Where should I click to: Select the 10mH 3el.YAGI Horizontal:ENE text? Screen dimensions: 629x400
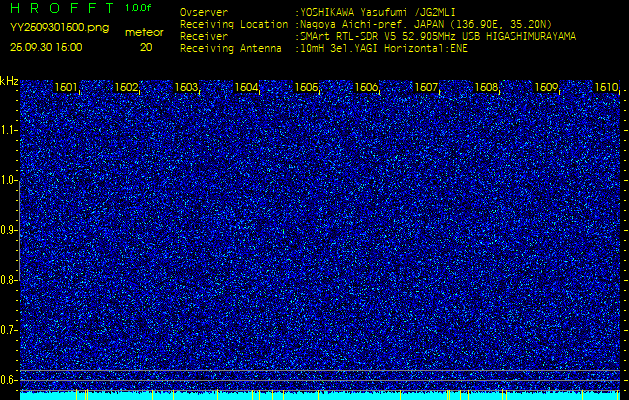click(x=384, y=49)
